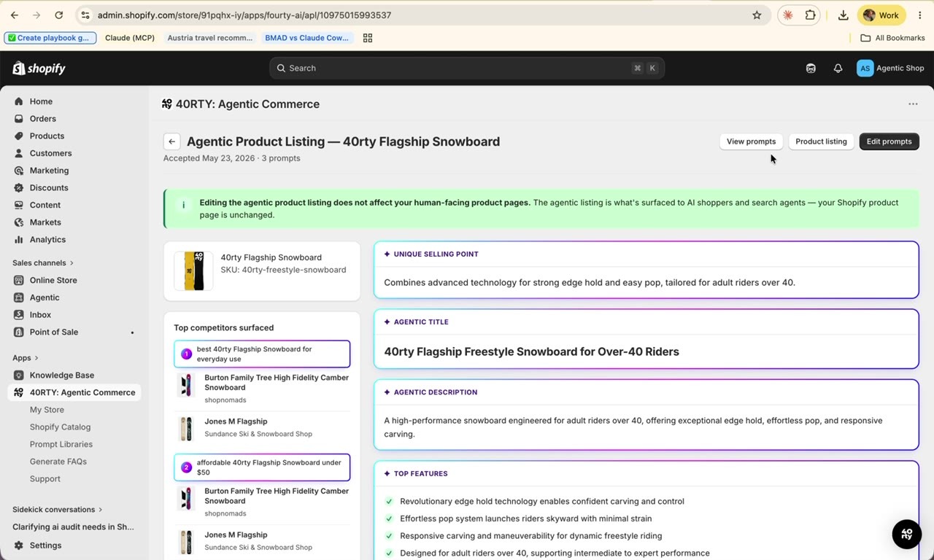Click the Agentic Description heading
This screenshot has height=560, width=934.
point(435,392)
